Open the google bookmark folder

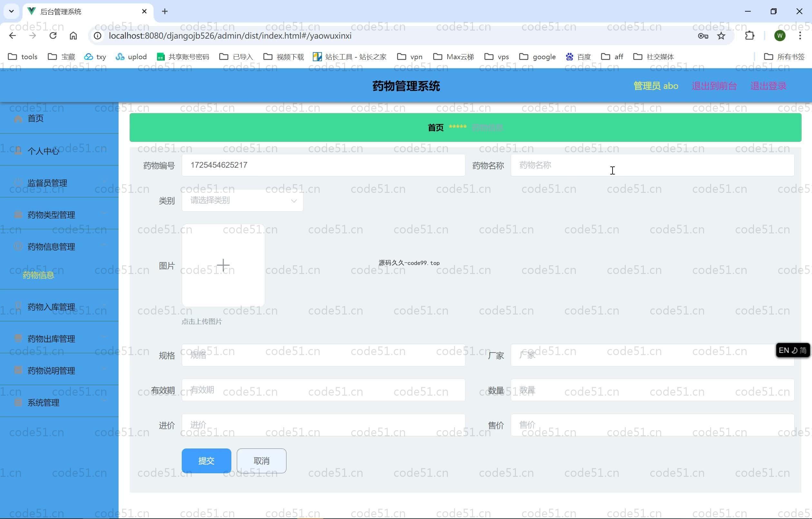pyautogui.click(x=537, y=57)
